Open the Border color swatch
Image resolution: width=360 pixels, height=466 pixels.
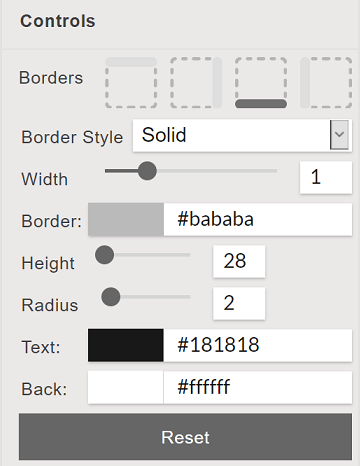click(126, 220)
